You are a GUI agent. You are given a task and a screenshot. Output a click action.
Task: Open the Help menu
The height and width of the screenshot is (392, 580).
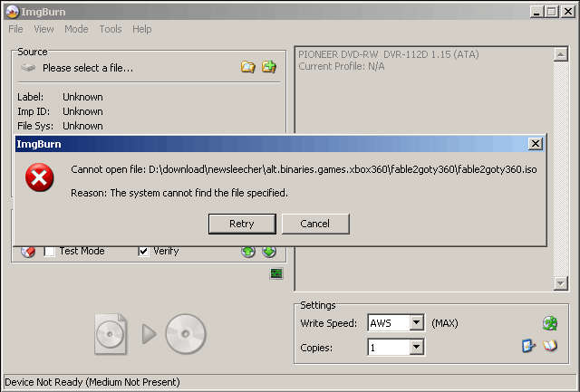click(x=142, y=29)
